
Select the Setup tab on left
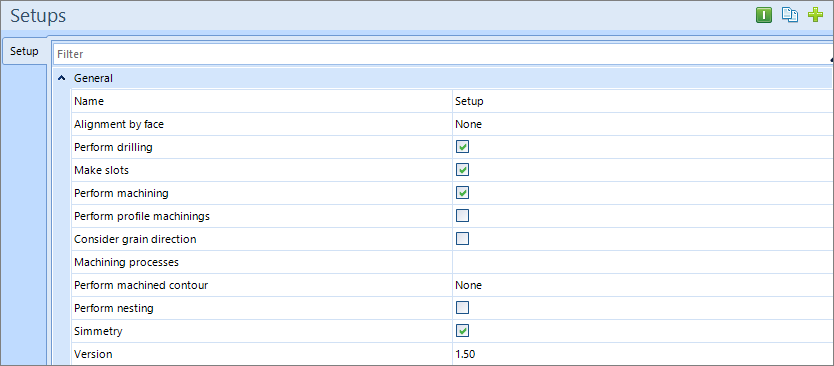point(24,52)
